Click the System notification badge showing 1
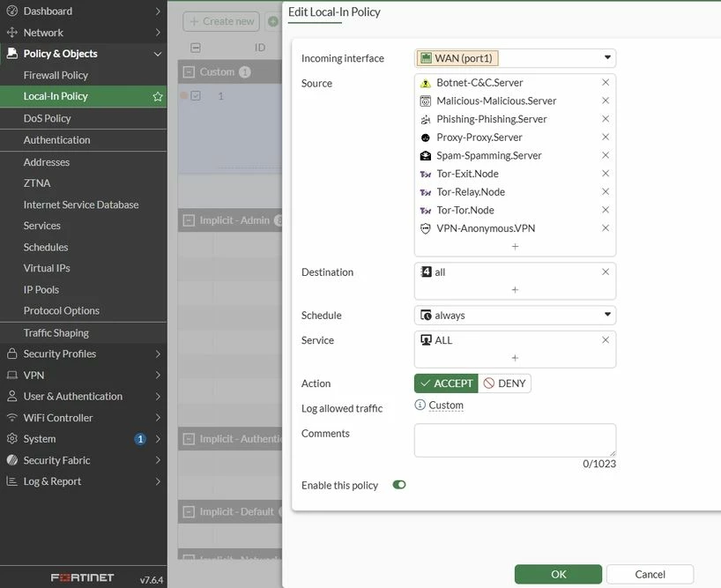Image resolution: width=721 pixels, height=588 pixels. point(140,439)
